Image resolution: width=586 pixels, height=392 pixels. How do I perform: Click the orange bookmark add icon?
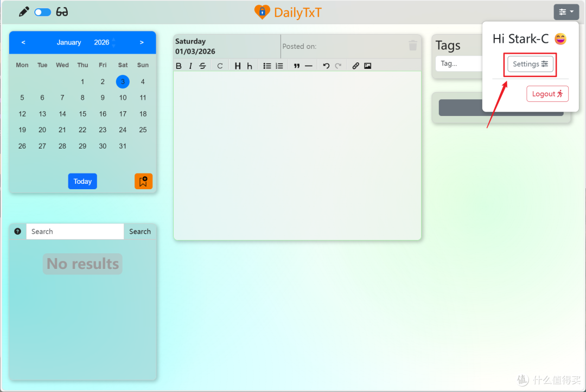143,182
